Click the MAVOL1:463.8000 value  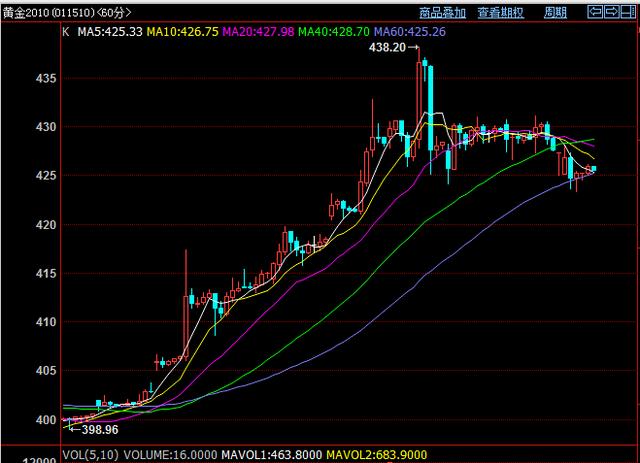coord(271,455)
